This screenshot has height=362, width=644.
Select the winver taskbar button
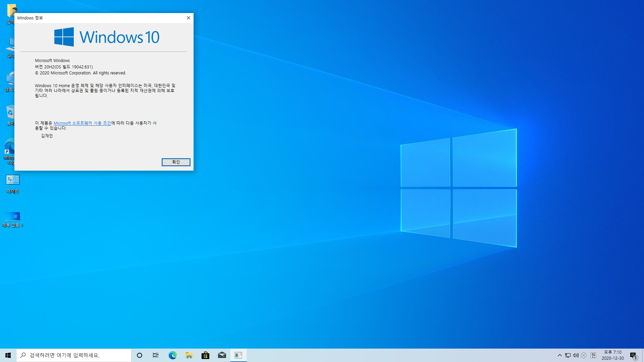238,355
